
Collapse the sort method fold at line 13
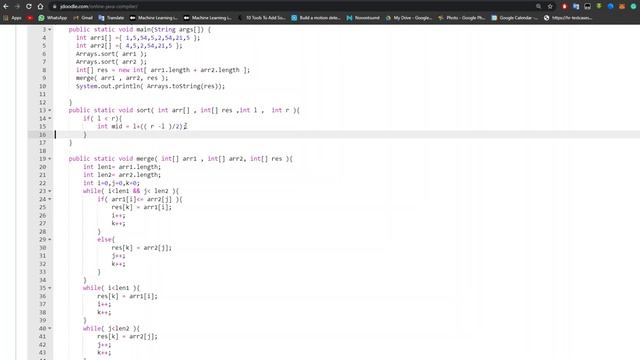click(50, 111)
